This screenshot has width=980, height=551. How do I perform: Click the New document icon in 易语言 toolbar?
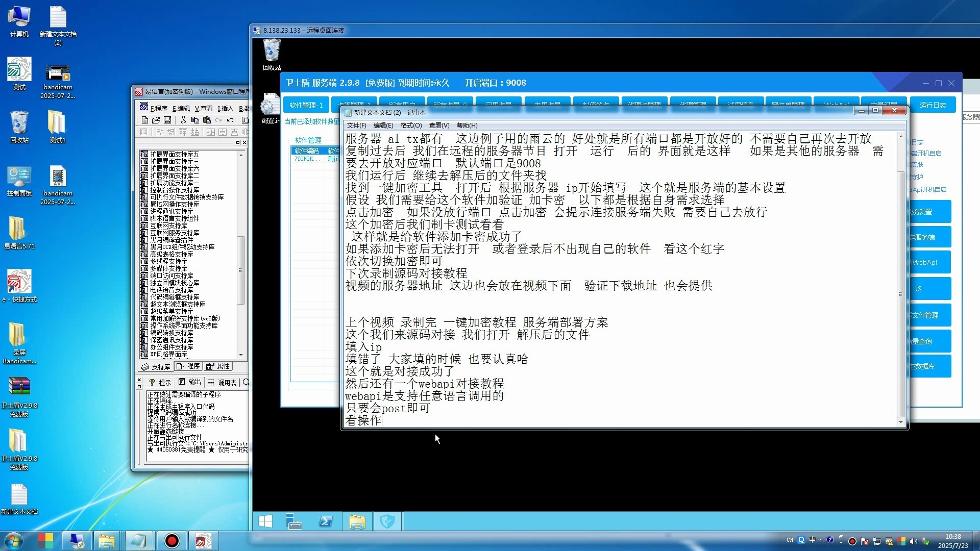click(x=145, y=120)
